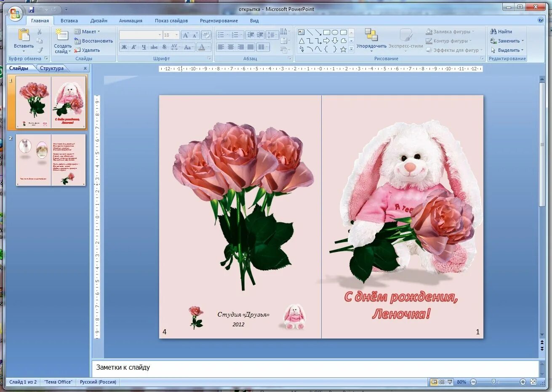Viewport: 552px width, 392px height.
Task: Justify the paragraph text
Action: pos(251,47)
